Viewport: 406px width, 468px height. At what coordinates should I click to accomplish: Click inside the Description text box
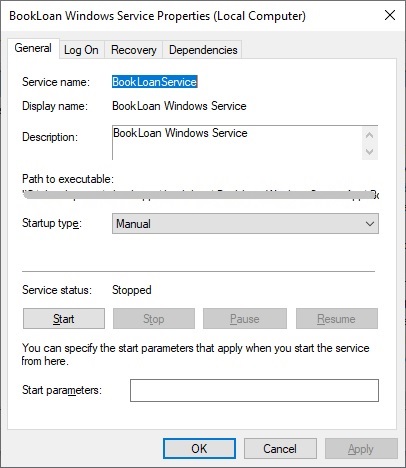(237, 143)
